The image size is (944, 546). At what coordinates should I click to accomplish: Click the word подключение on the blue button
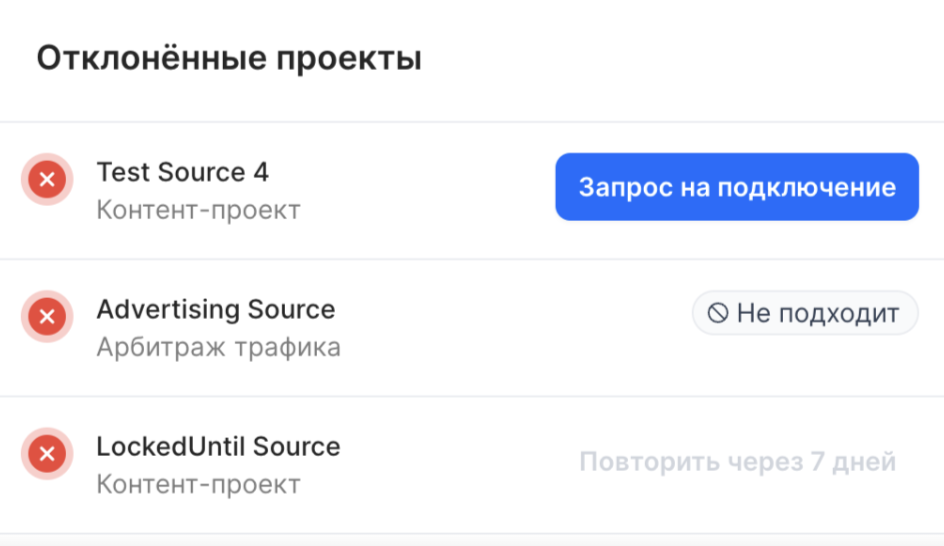point(807,188)
